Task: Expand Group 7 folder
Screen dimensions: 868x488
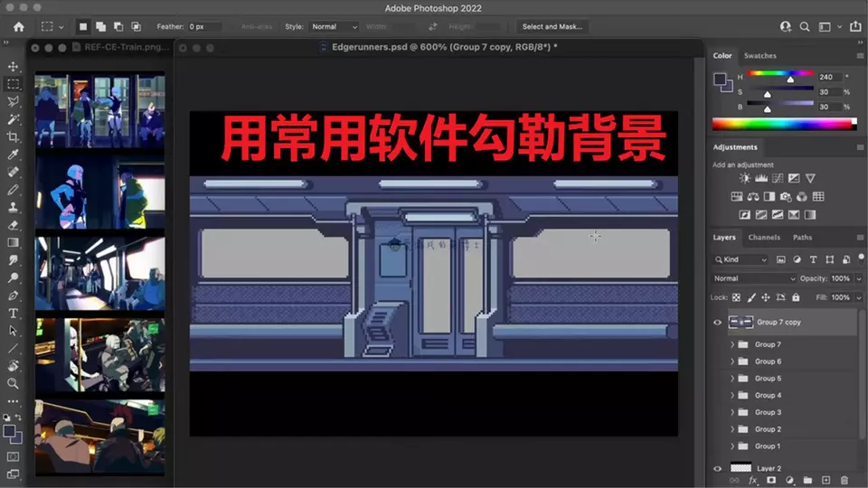Action: point(732,344)
